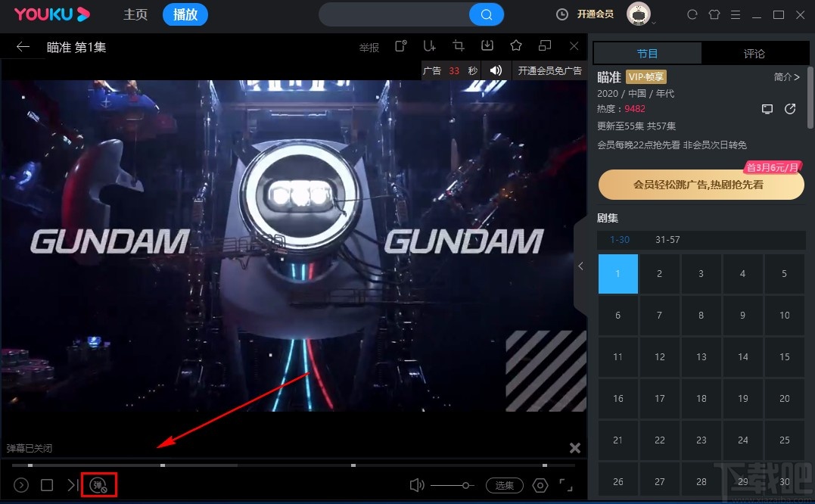The image size is (815, 504).
Task: Switch to the 节目 tab
Action: pos(647,54)
